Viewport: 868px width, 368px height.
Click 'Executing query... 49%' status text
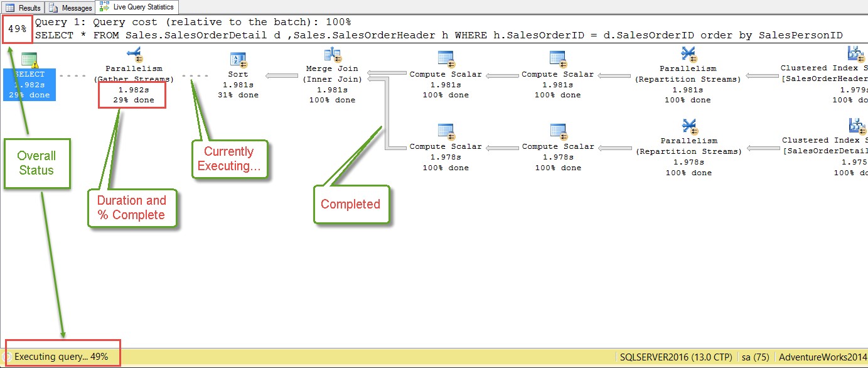pyautogui.click(x=62, y=357)
